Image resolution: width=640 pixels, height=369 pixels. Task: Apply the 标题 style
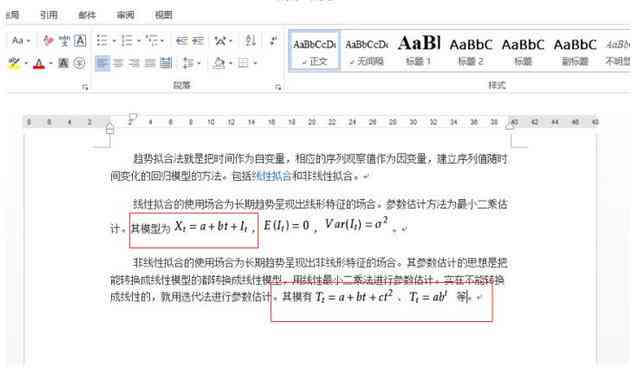pyautogui.click(x=523, y=51)
